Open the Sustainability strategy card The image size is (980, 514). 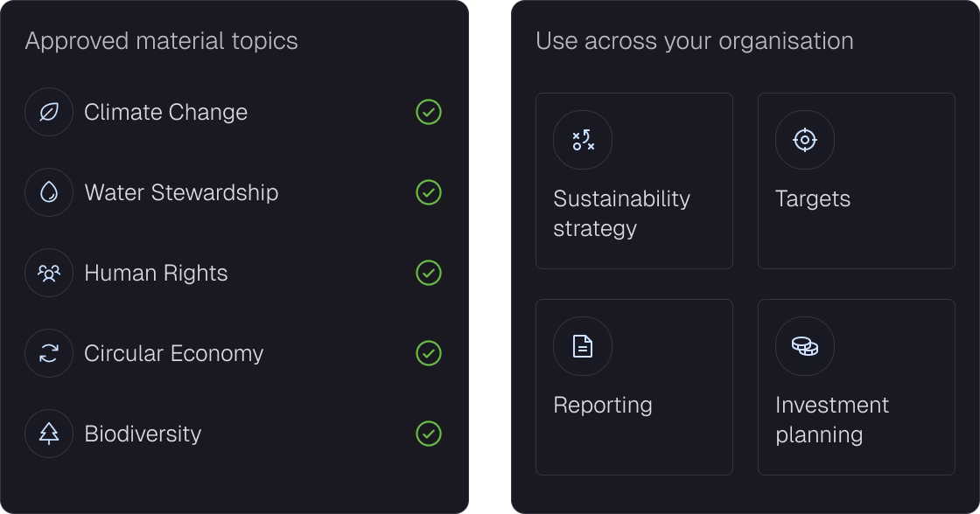pos(633,181)
